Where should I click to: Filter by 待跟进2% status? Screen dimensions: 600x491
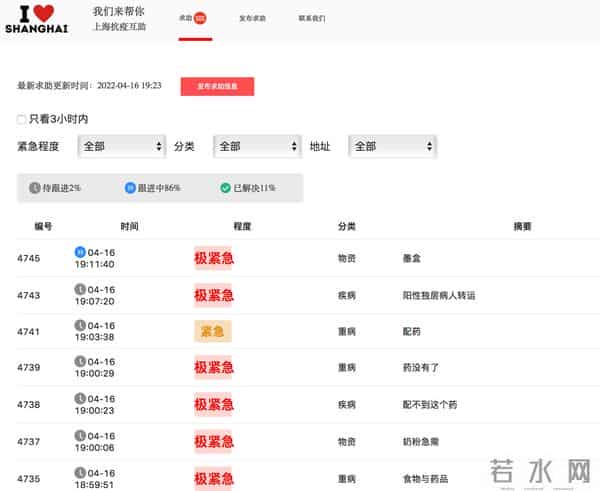pyautogui.click(x=55, y=188)
